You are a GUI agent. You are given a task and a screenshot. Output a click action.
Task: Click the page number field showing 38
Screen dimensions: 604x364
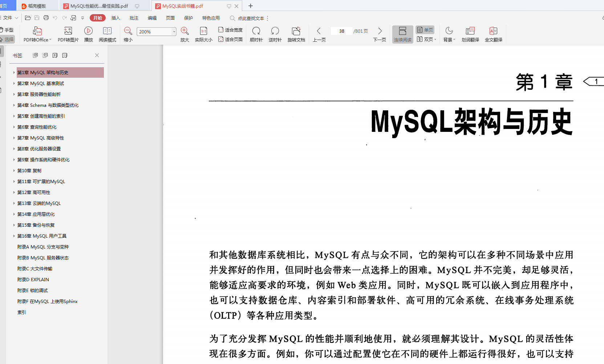[x=341, y=31]
